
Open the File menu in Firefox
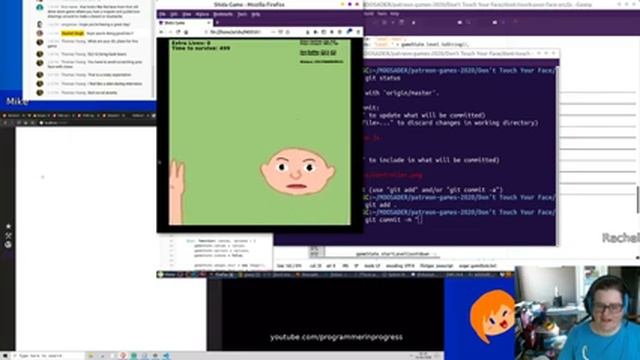point(162,14)
